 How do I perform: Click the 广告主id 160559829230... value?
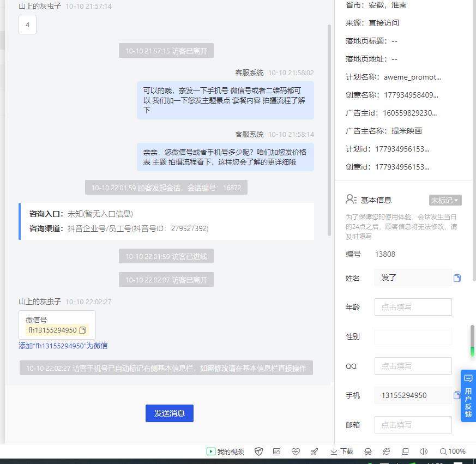(x=410, y=113)
